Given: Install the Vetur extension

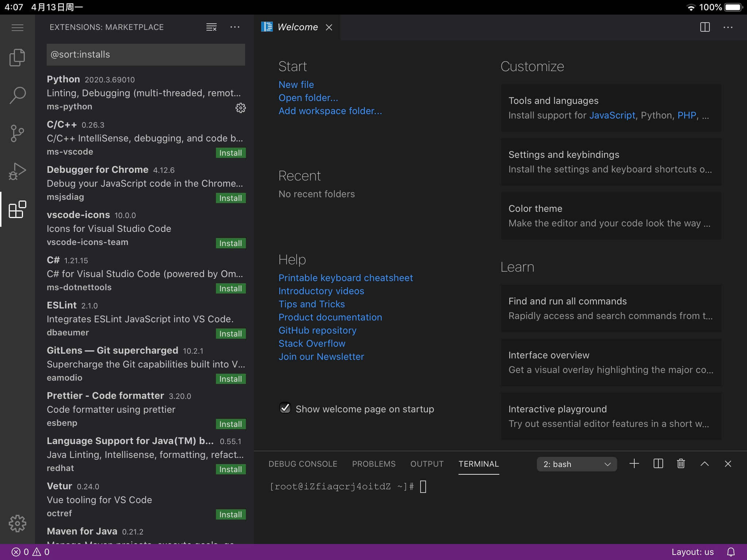Looking at the screenshot, I should click(x=231, y=514).
